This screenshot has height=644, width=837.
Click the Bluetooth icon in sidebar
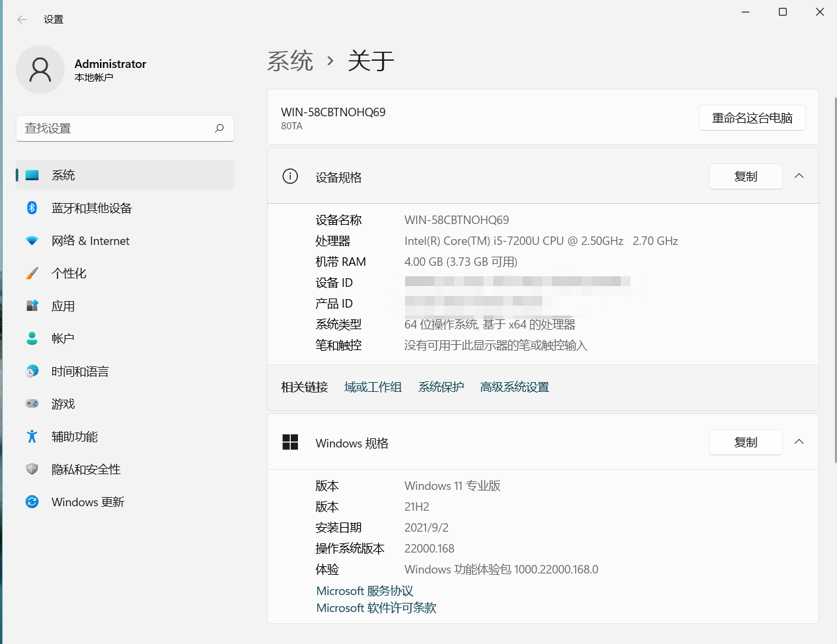(x=32, y=208)
